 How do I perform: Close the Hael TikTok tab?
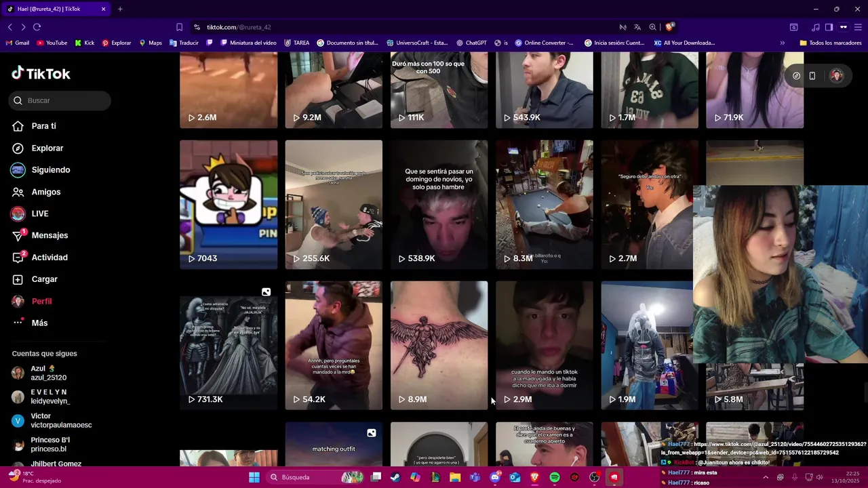click(103, 9)
